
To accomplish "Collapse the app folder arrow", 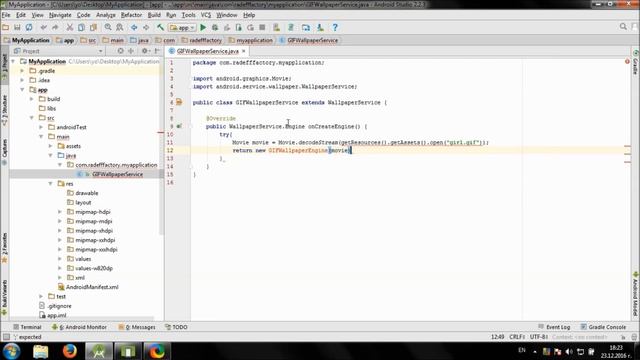I will coord(22,89).
